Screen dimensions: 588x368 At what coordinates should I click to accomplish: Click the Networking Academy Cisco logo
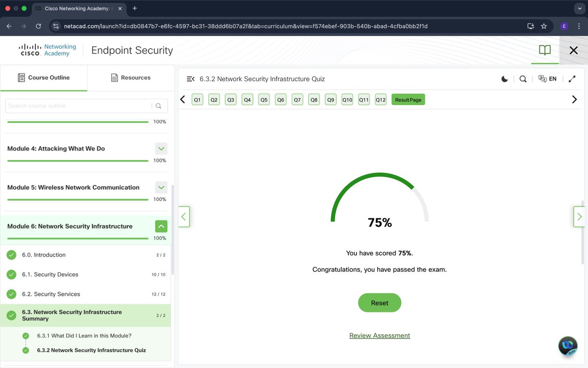point(47,50)
